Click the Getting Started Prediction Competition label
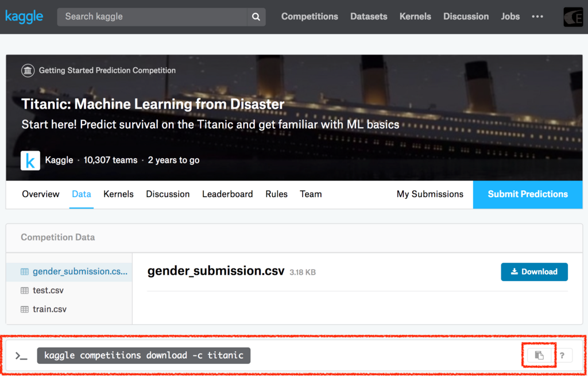This screenshot has width=588, height=376. click(107, 70)
